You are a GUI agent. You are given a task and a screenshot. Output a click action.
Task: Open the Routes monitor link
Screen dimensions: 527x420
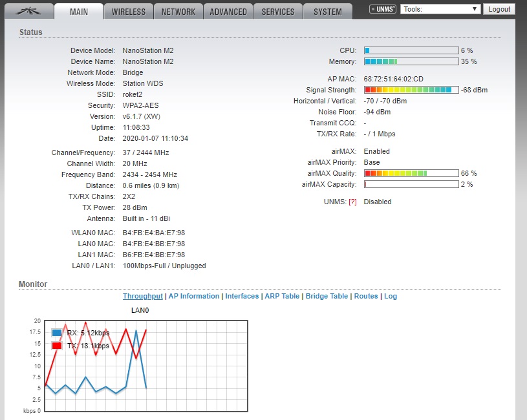(366, 296)
